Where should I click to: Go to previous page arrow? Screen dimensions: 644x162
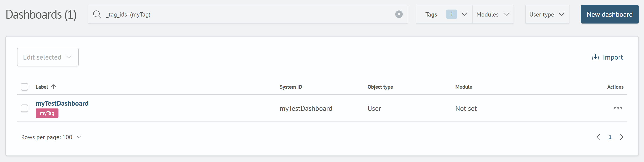[599, 137]
